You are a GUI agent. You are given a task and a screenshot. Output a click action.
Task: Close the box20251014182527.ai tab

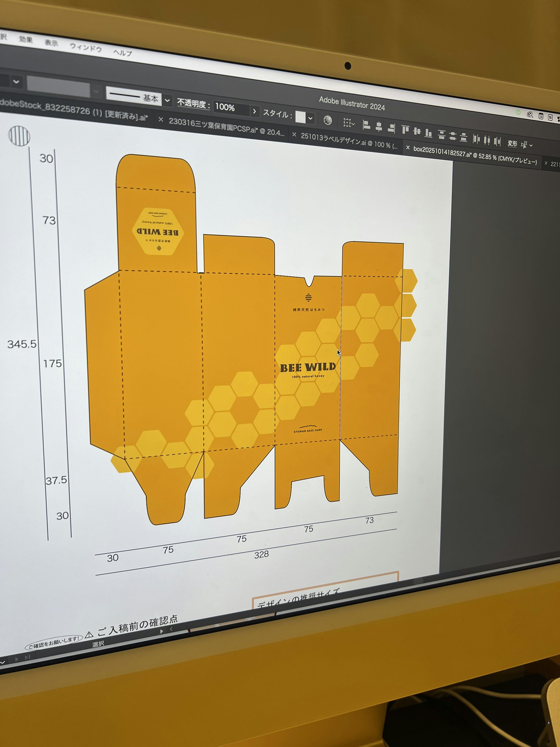coord(408,148)
